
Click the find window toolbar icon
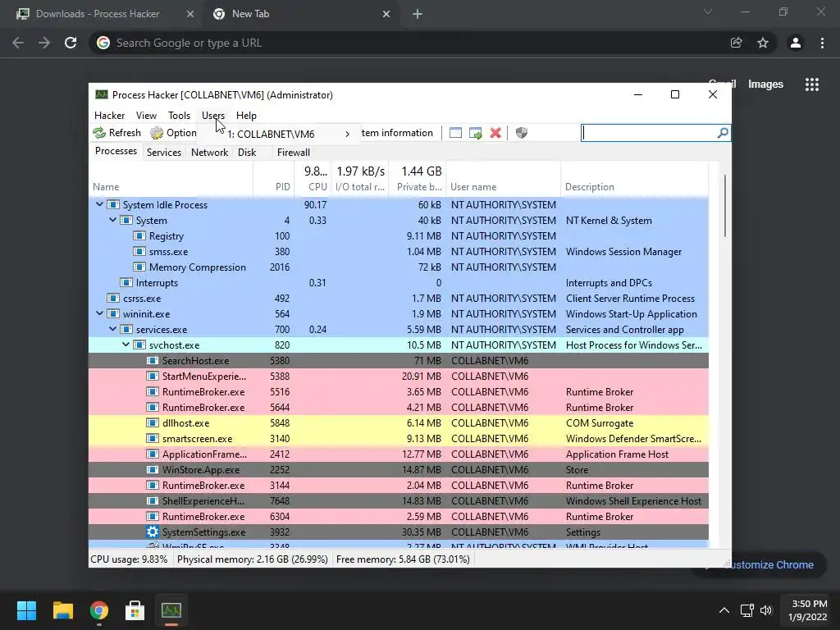pyautogui.click(x=455, y=133)
